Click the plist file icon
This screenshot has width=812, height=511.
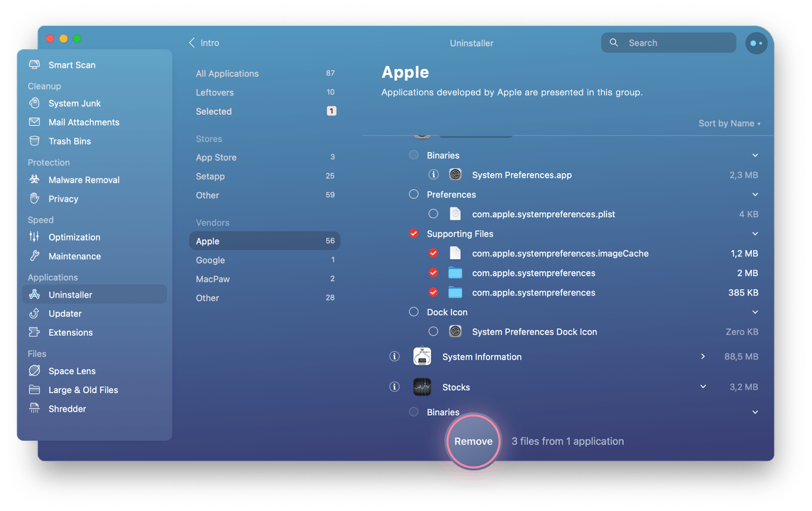coord(455,214)
